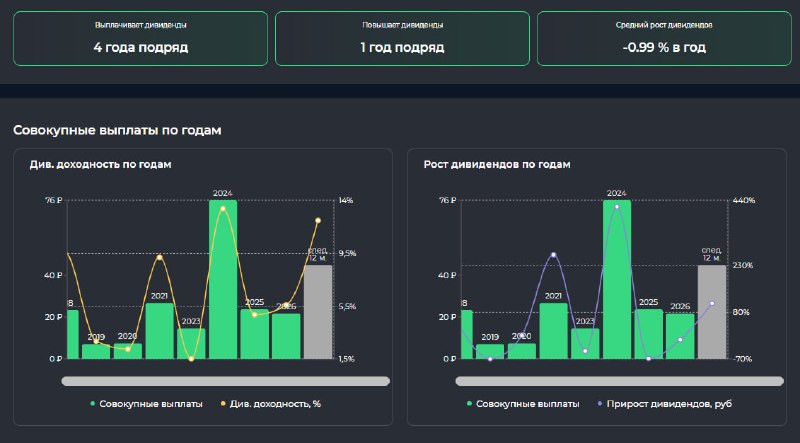
Task: Click the purple data point on 2021 growth peak
Action: click(x=554, y=255)
